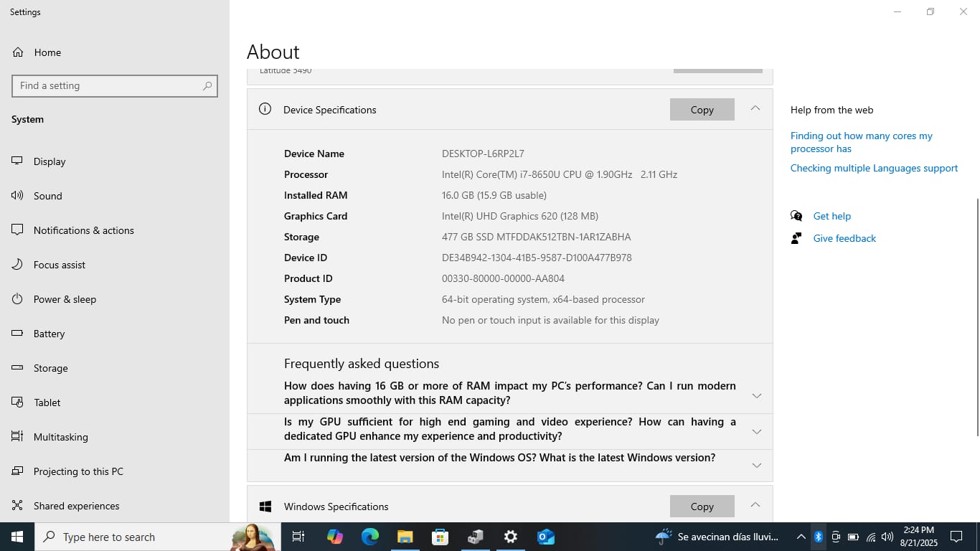Collapse the Windows Specifications section
Viewport: 980px width, 551px height.
[755, 505]
